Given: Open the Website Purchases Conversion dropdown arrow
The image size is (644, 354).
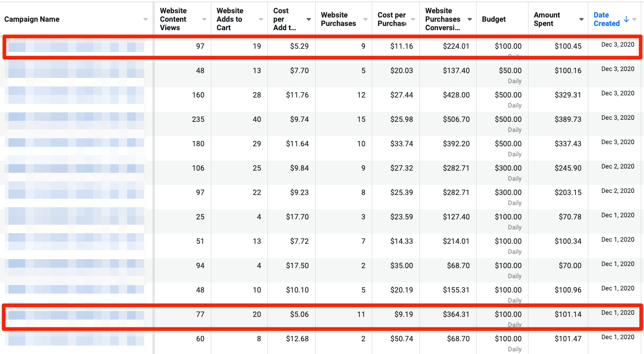Looking at the screenshot, I should 470,20.
